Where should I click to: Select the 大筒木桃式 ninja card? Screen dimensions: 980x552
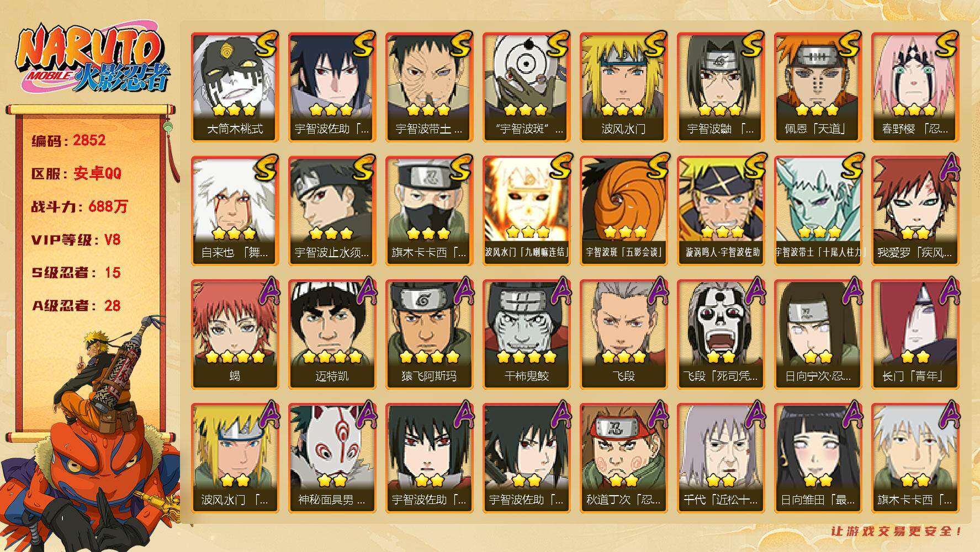click(235, 87)
